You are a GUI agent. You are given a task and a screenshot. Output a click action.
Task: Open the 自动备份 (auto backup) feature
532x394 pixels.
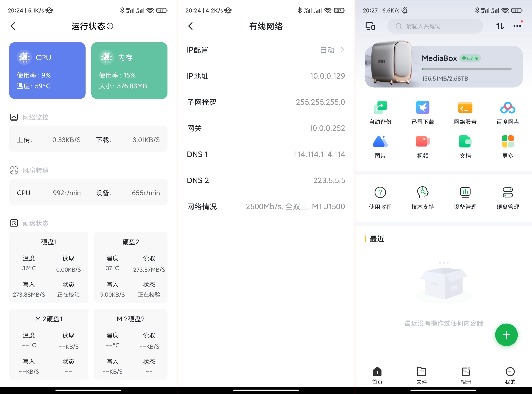click(x=380, y=112)
